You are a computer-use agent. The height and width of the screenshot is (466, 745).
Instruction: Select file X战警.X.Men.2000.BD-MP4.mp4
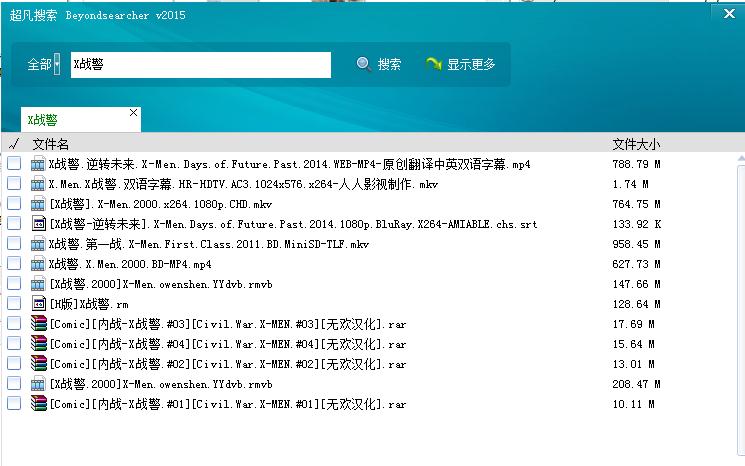[130, 264]
